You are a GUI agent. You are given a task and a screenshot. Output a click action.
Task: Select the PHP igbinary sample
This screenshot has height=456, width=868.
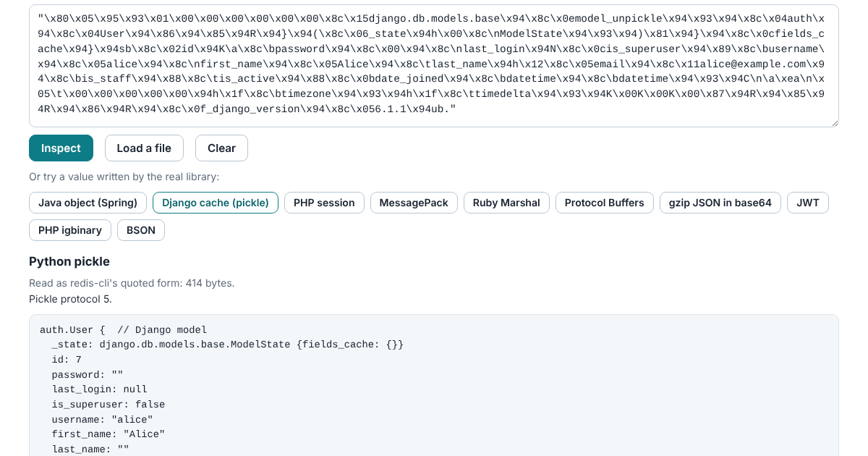coord(70,230)
